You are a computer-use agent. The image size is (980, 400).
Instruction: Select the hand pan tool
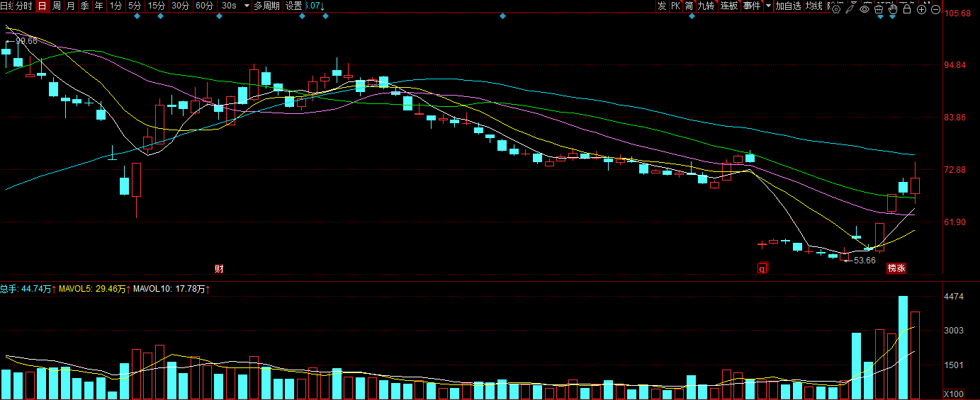coord(893,9)
